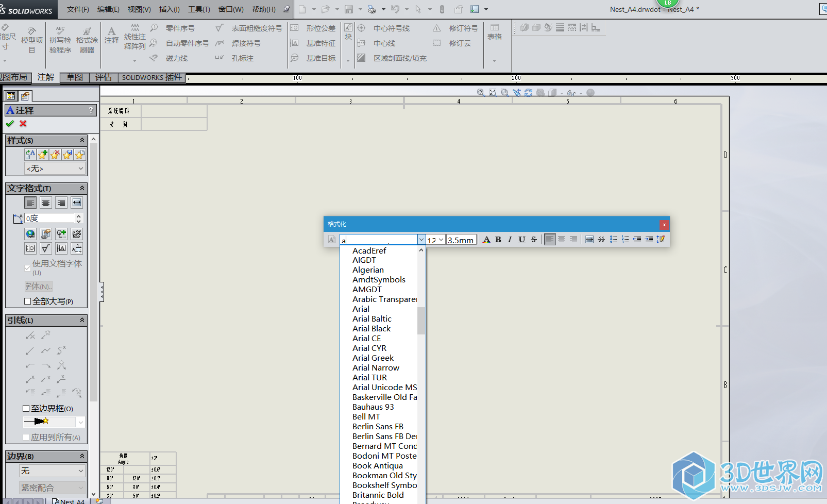827x504 pixels.
Task: Click the save style star icon
Action: point(67,155)
